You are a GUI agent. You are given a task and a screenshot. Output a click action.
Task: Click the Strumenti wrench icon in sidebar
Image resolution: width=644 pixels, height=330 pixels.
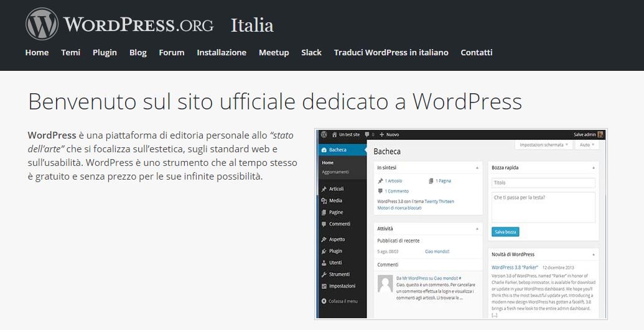pyautogui.click(x=324, y=274)
